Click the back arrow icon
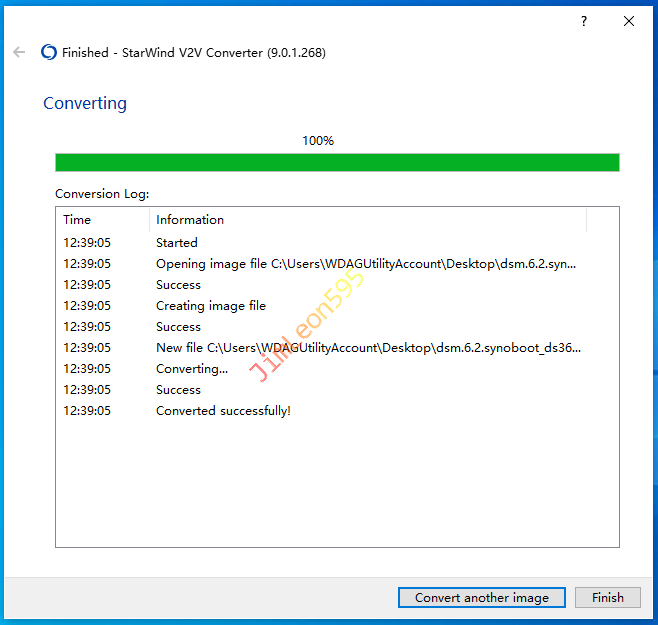Image resolution: width=658 pixels, height=625 pixels. point(19,52)
